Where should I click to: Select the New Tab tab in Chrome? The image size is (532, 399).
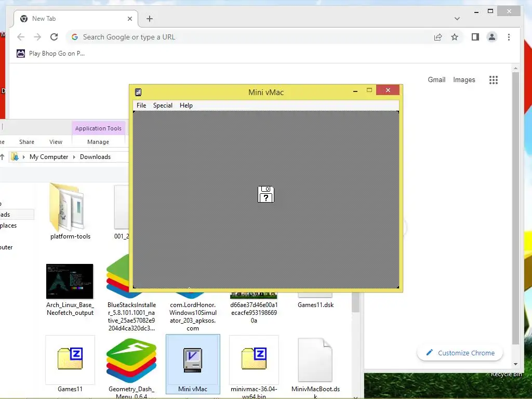(75, 19)
